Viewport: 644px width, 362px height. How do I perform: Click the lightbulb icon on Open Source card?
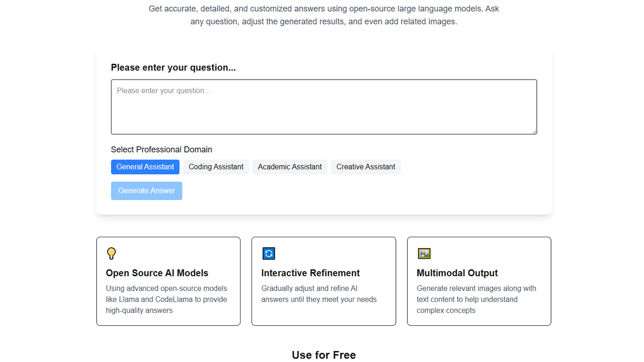point(111,253)
